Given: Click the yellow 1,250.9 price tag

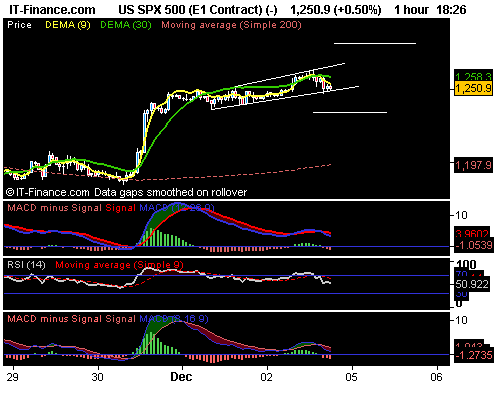Looking at the screenshot, I should coord(473,89).
